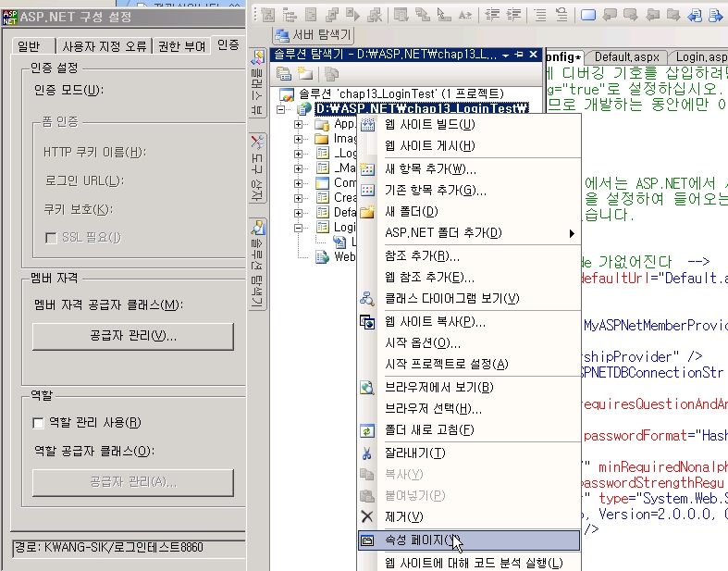Select 속성 페이지 menu item
Viewport: 728px width, 571px height.
469,540
